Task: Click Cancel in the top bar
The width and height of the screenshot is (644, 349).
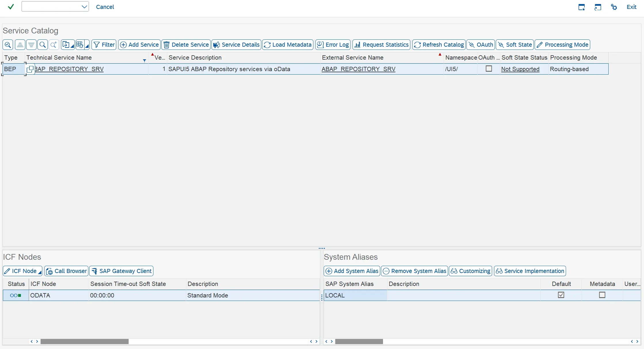Action: (x=105, y=7)
